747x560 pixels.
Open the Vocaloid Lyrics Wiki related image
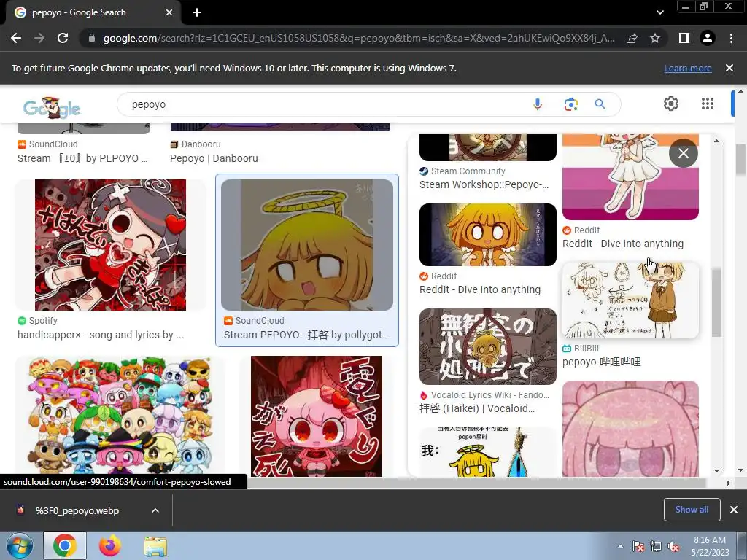point(488,346)
